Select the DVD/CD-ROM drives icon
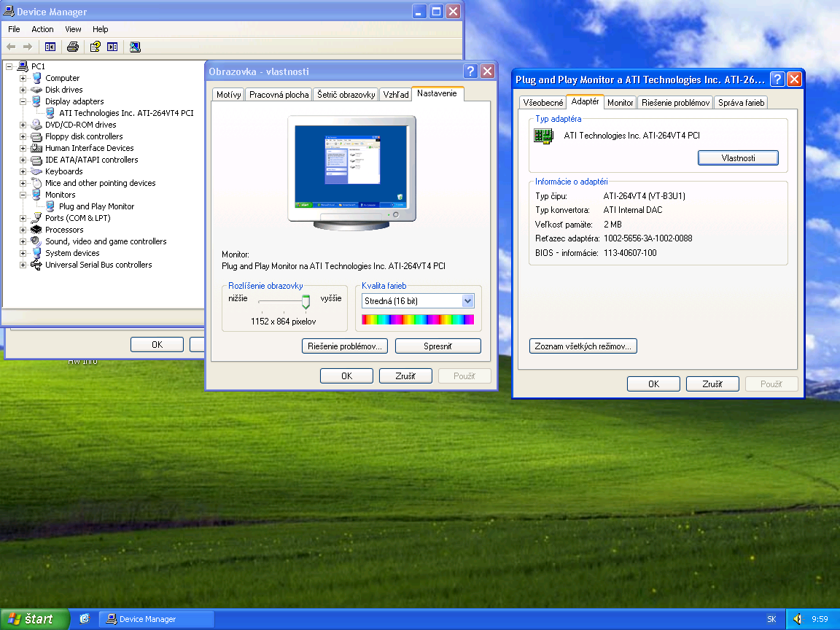This screenshot has width=840, height=630. [x=36, y=125]
